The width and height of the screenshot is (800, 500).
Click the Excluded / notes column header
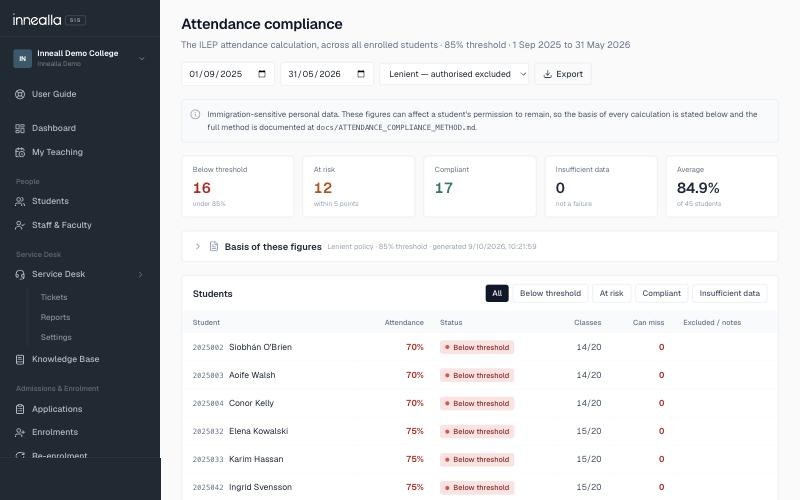pos(712,322)
